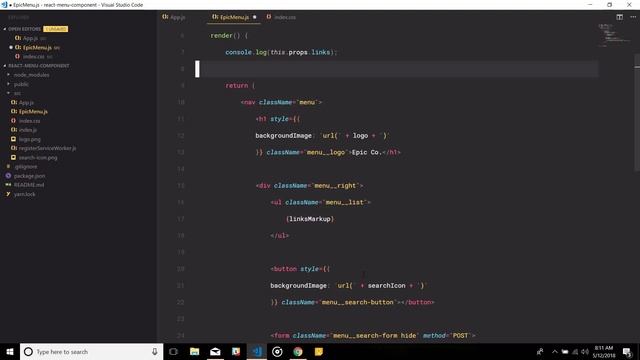The height and width of the screenshot is (360, 640).
Task: Open Task View from the taskbar
Action: (x=173, y=351)
